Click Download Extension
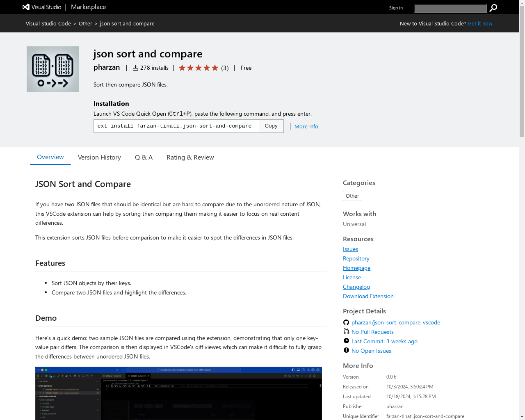 tap(368, 296)
